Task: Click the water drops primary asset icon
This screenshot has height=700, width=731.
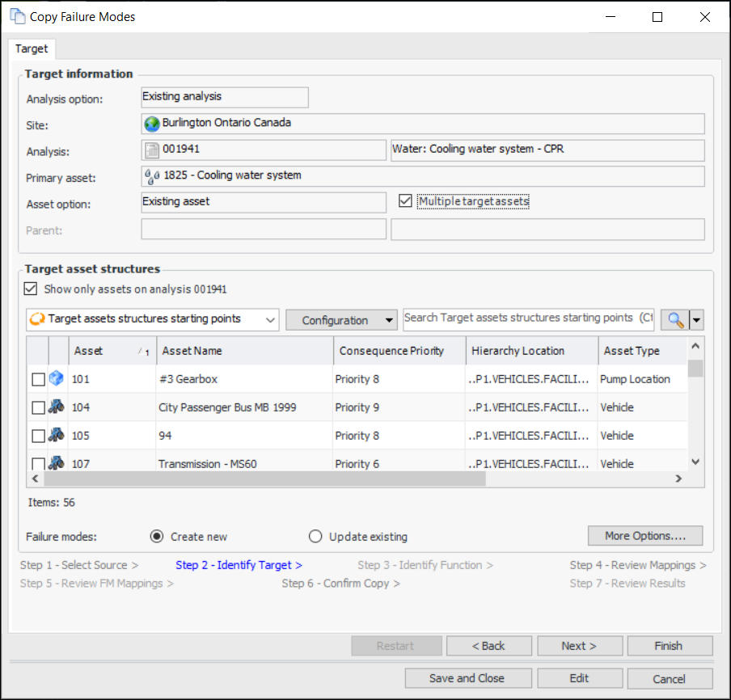Action: click(152, 176)
